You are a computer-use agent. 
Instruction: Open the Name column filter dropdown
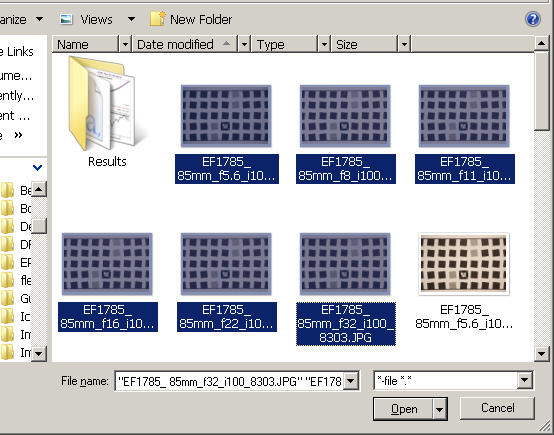(x=125, y=45)
